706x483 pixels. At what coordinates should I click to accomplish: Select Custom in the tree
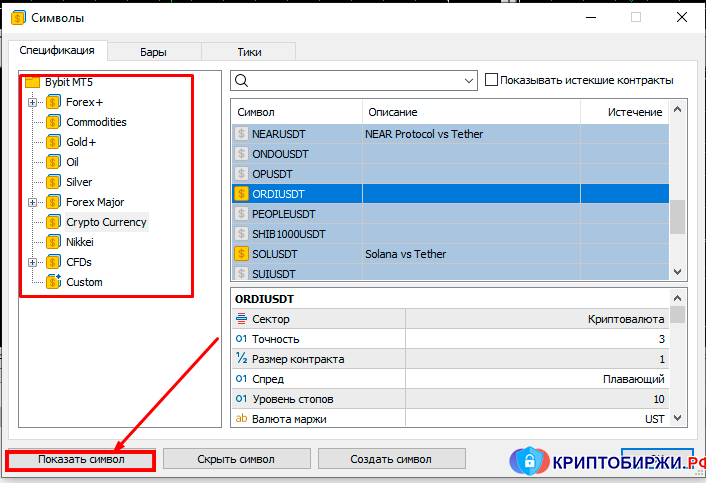point(84,282)
